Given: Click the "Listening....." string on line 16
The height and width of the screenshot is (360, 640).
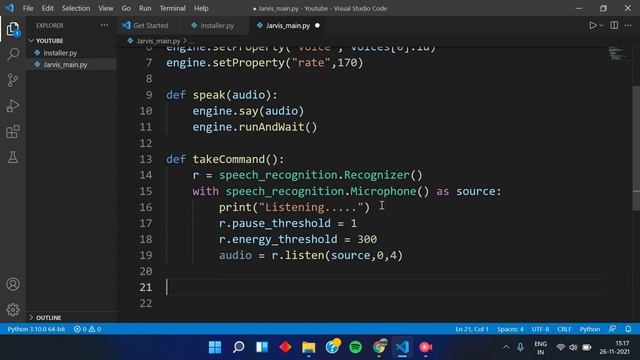Looking at the screenshot, I should (x=311, y=207).
